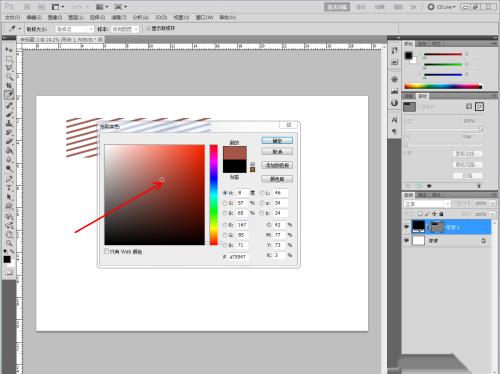500x374 pixels.
Task: Open the layer blend mode dropdown
Action: coord(427,204)
